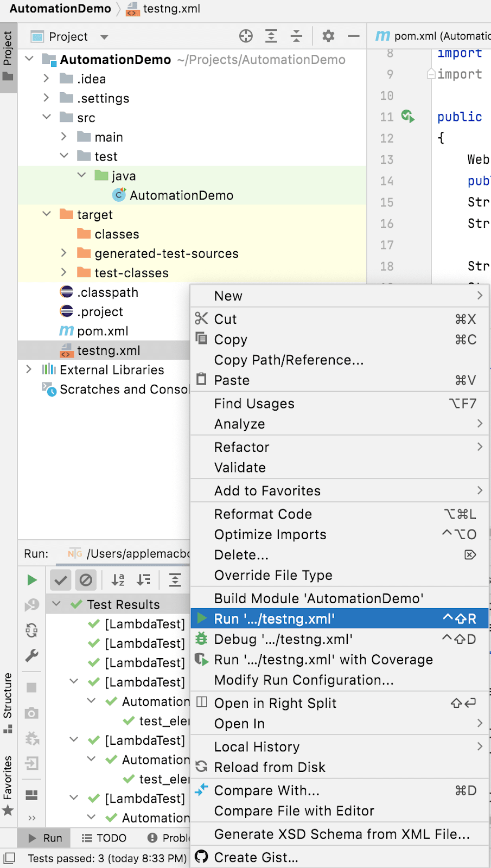Sort test results alphabetically

pos(118,580)
